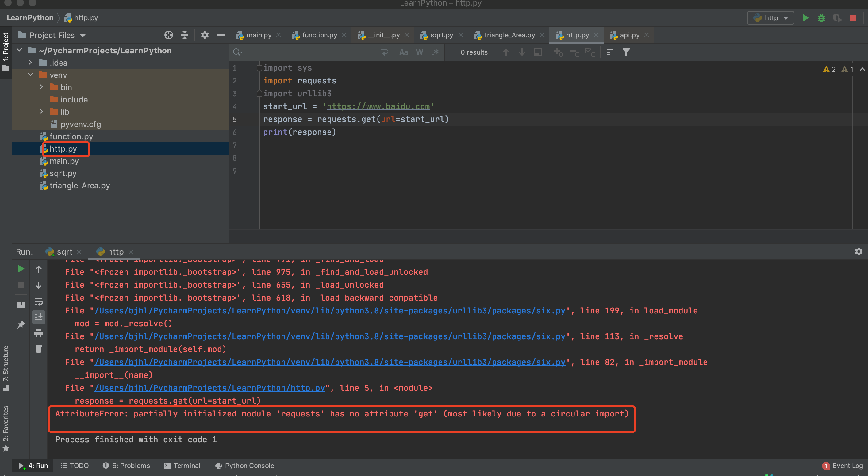Click the locate-in-project target icon
Viewport: 868px width, 476px height.
(x=168, y=35)
